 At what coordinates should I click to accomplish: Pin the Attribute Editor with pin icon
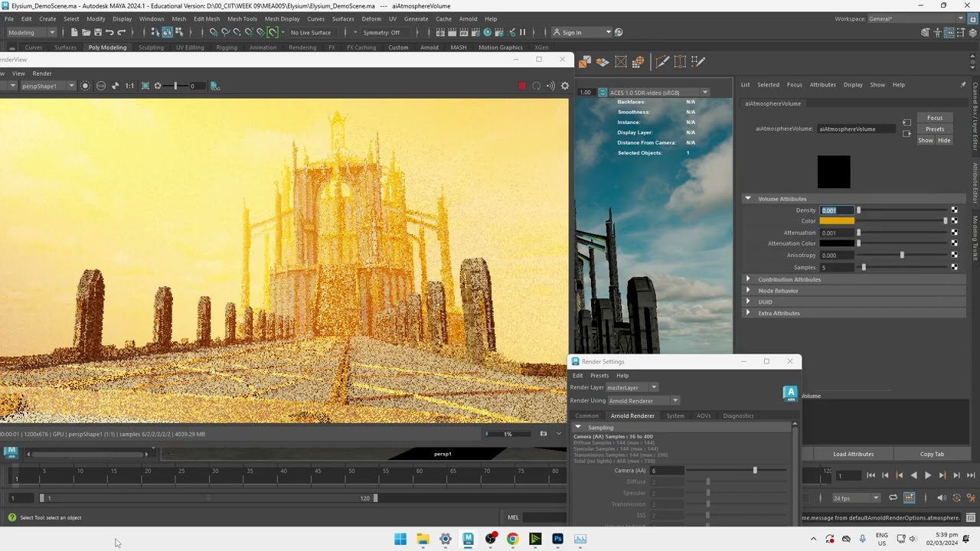963,84
